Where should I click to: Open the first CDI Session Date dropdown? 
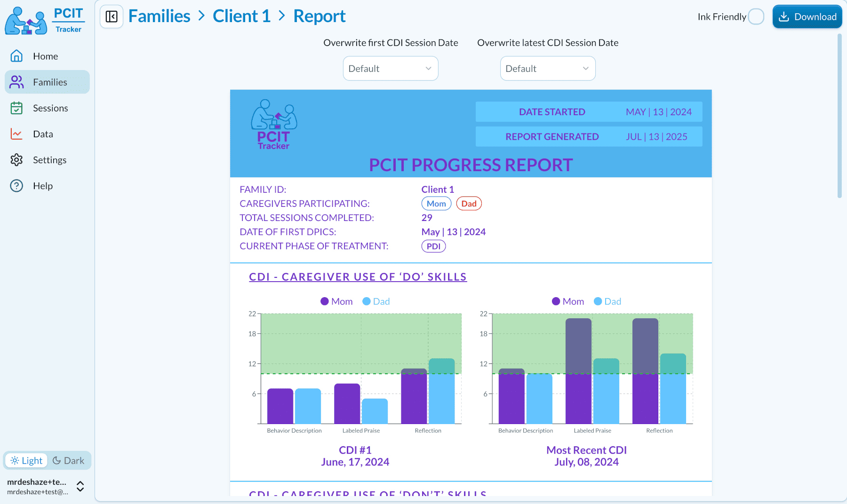pos(390,69)
